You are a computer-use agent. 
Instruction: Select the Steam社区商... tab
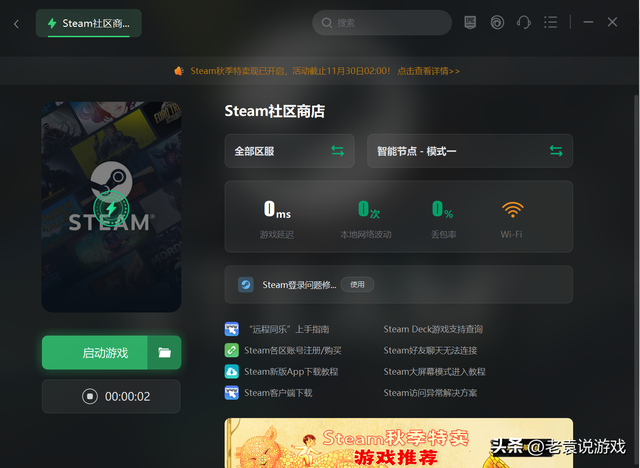click(89, 23)
